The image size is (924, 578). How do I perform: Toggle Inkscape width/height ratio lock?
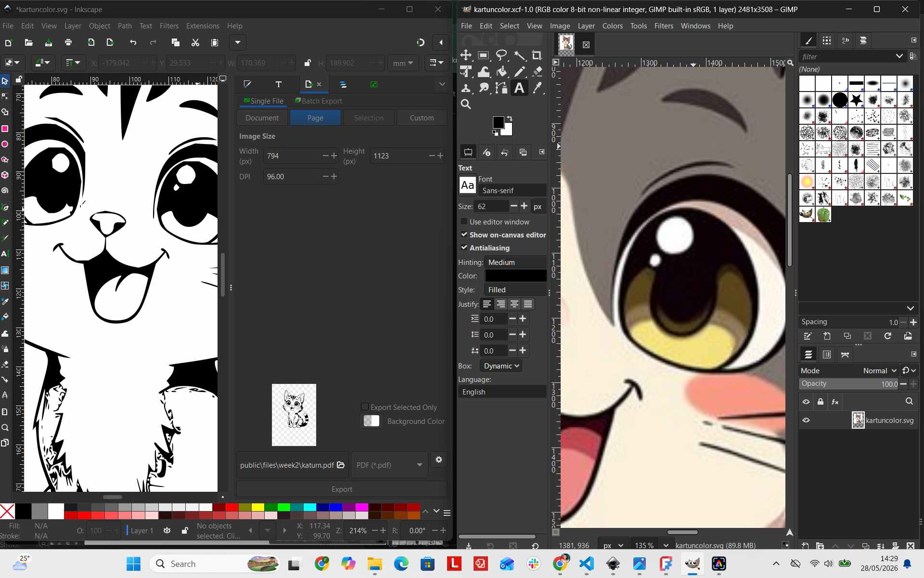308,63
